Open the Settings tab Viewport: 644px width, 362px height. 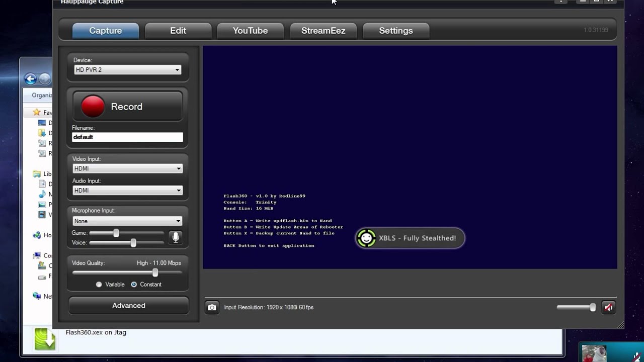tap(396, 31)
